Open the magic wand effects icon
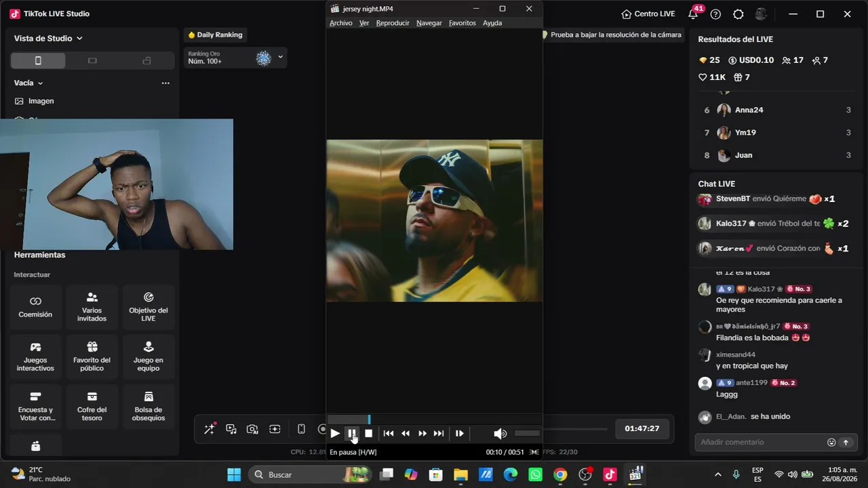 coord(210,428)
